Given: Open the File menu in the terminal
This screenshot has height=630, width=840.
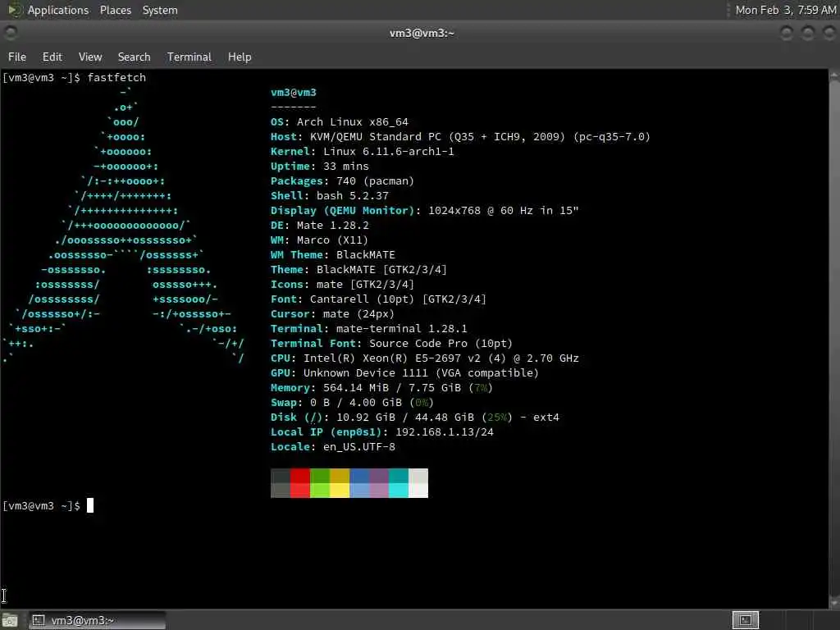Looking at the screenshot, I should click(17, 57).
